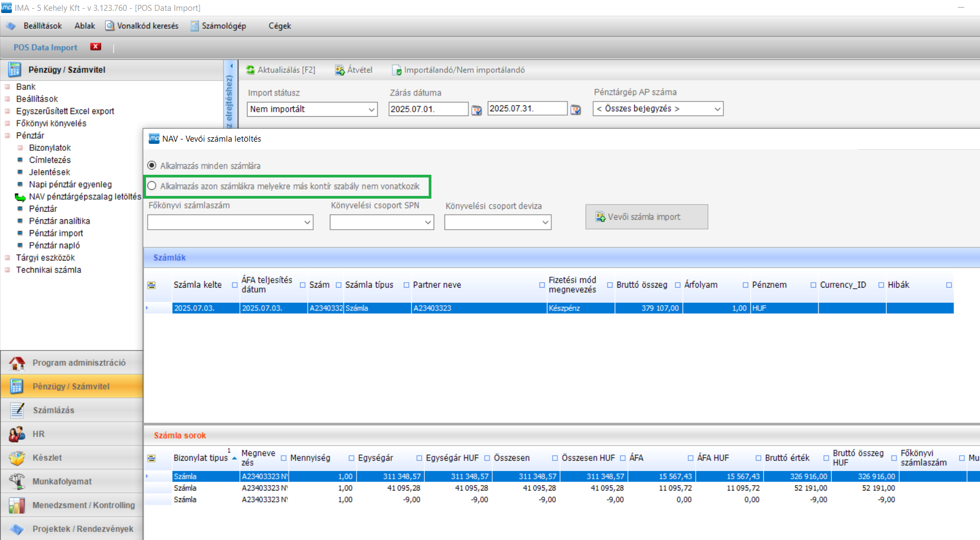
Task: Open calendar picker for end closing date
Action: point(576,110)
